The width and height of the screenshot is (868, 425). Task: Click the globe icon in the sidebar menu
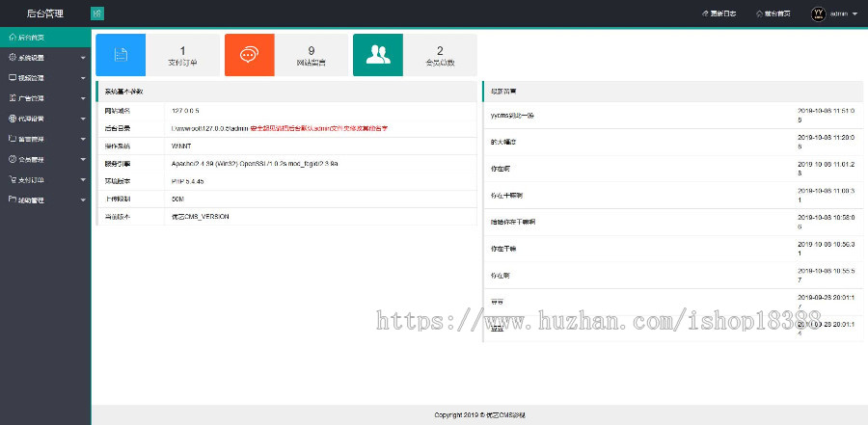coord(13,119)
